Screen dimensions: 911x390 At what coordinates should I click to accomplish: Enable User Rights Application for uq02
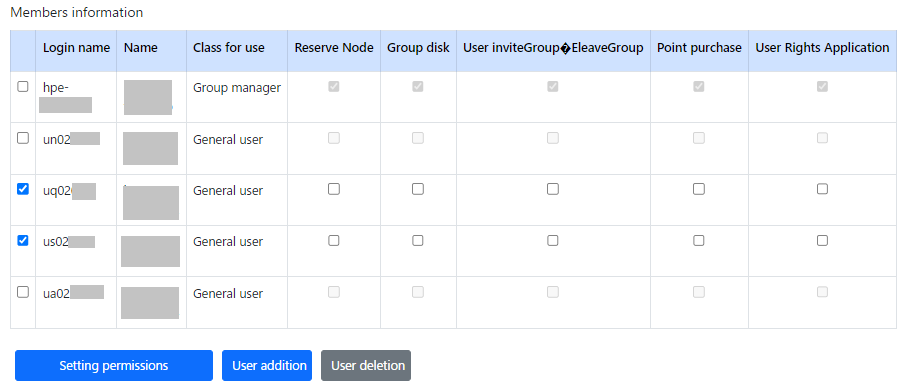[x=822, y=189]
